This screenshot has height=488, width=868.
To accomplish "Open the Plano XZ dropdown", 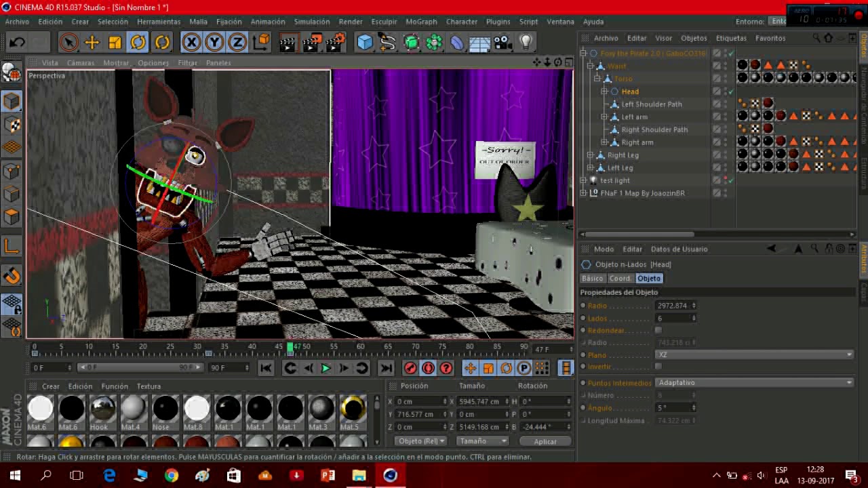I will [x=755, y=355].
